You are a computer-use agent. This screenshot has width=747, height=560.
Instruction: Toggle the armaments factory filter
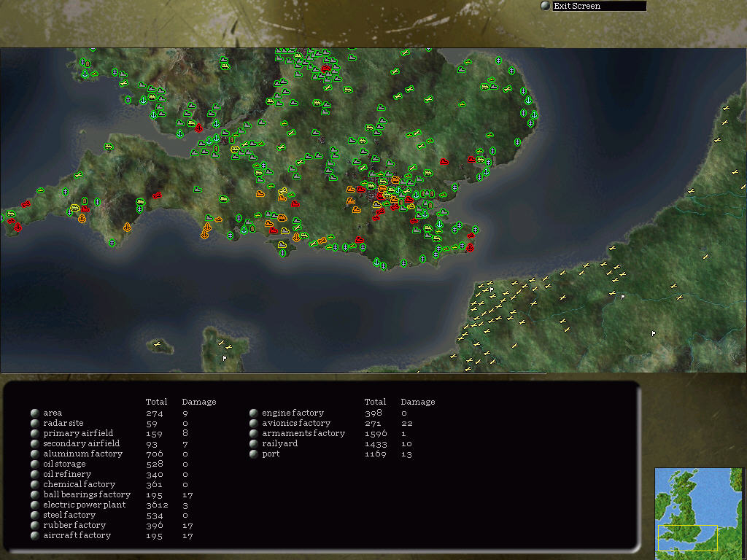253,433
